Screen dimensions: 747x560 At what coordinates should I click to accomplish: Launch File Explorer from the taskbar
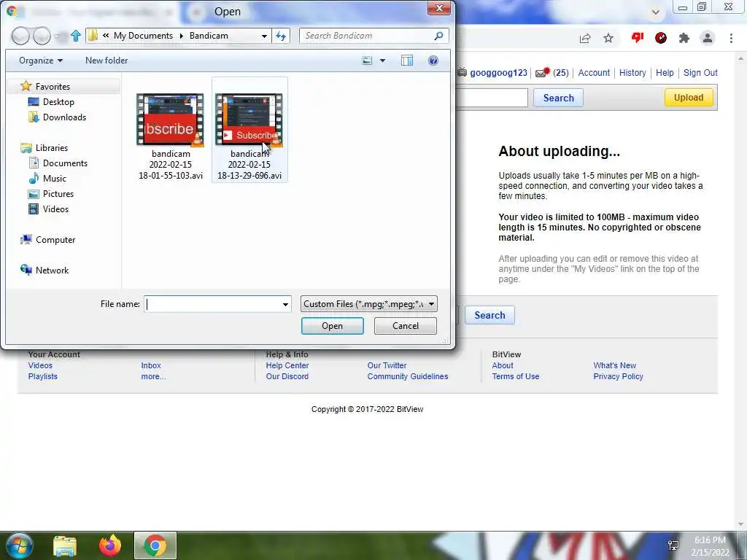pyautogui.click(x=65, y=546)
